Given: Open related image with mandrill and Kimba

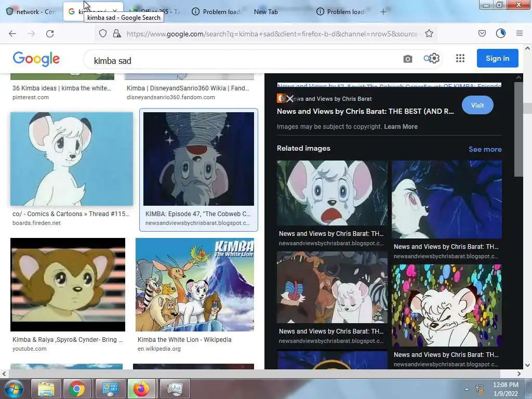Looking at the screenshot, I should tap(332, 287).
